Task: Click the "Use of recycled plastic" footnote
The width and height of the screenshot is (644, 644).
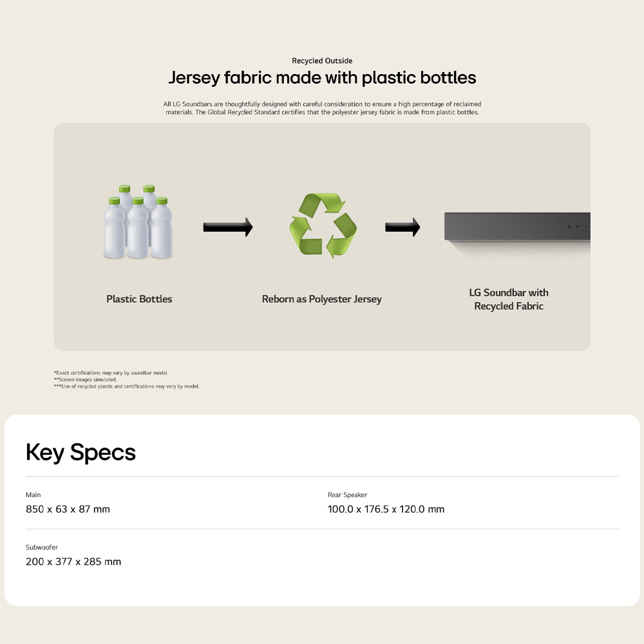Action: [127, 386]
